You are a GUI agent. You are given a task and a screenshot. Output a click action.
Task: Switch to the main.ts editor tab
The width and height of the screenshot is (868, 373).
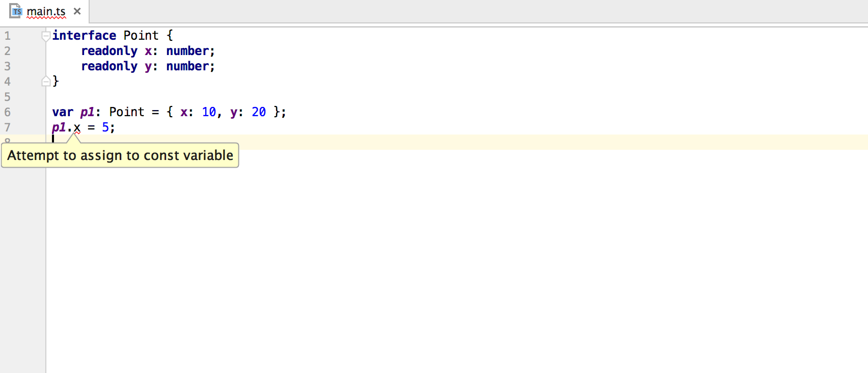click(x=46, y=11)
